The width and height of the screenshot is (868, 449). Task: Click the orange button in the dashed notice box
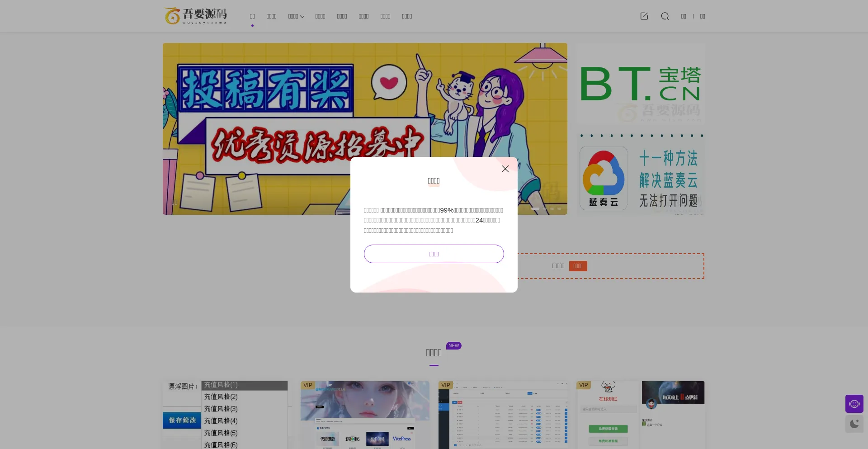(578, 266)
